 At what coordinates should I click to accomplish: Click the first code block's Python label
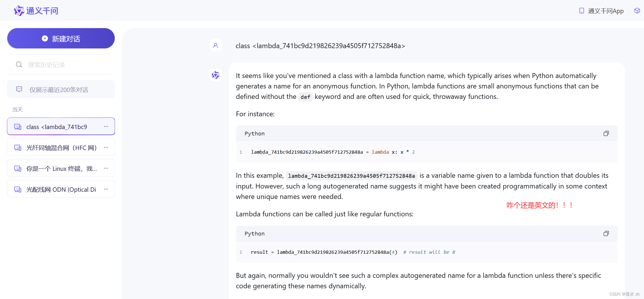click(x=255, y=133)
